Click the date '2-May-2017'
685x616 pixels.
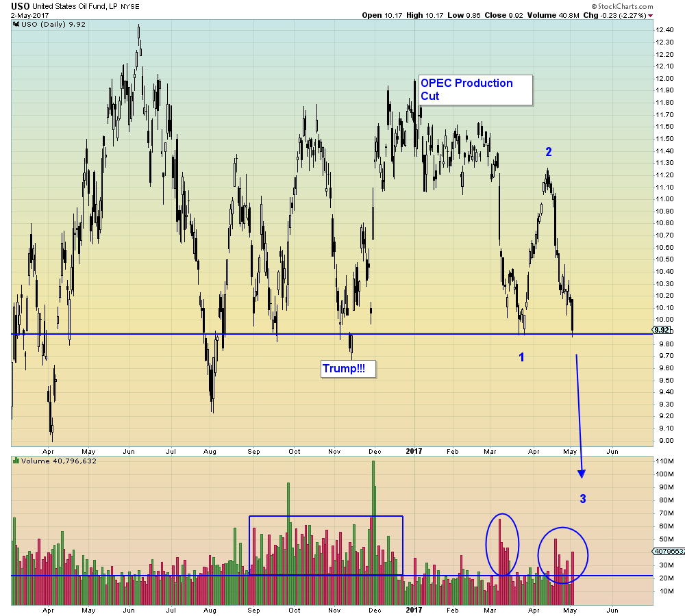pyautogui.click(x=29, y=15)
